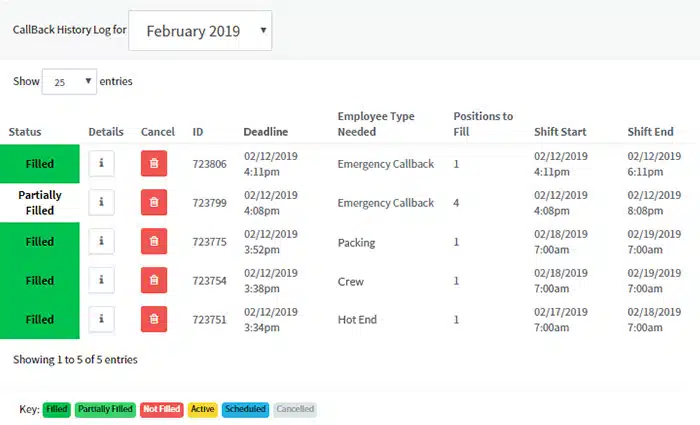The width and height of the screenshot is (700, 425).
Task: Sort by the ID column header
Action: [x=198, y=132]
